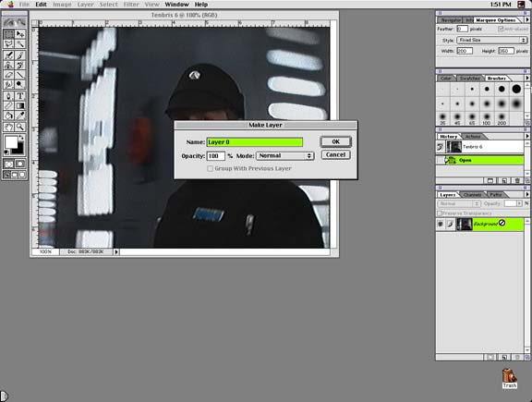Viewport: 532px width, 402px height.
Task: Select the Hand tool
Action: point(9,127)
